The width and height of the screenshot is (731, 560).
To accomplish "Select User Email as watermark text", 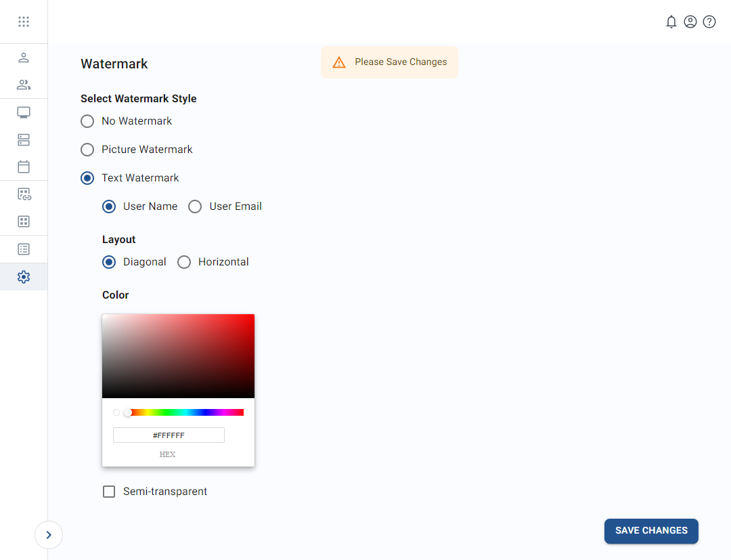I will coord(195,207).
